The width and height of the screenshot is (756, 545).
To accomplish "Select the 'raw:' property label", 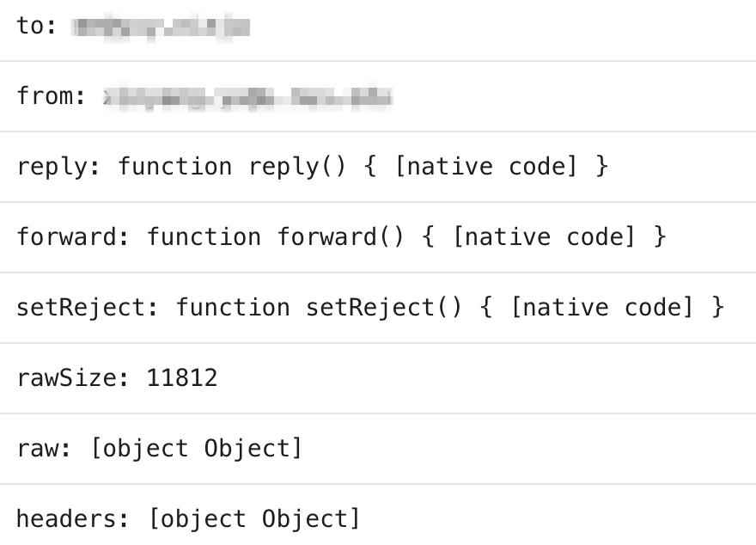I will click(x=44, y=449).
